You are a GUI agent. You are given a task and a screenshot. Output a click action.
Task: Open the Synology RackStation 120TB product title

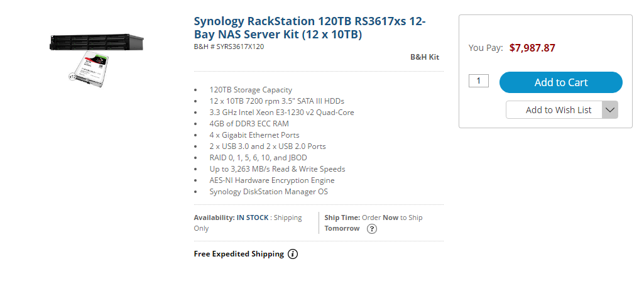click(x=309, y=28)
